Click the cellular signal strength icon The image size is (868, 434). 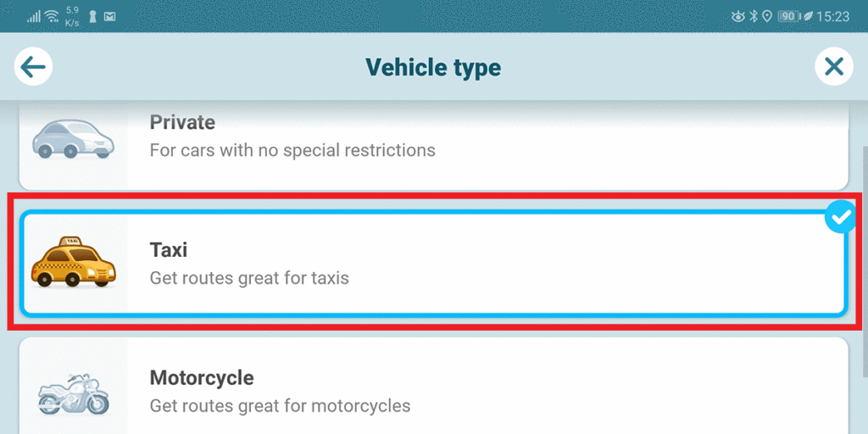[34, 17]
